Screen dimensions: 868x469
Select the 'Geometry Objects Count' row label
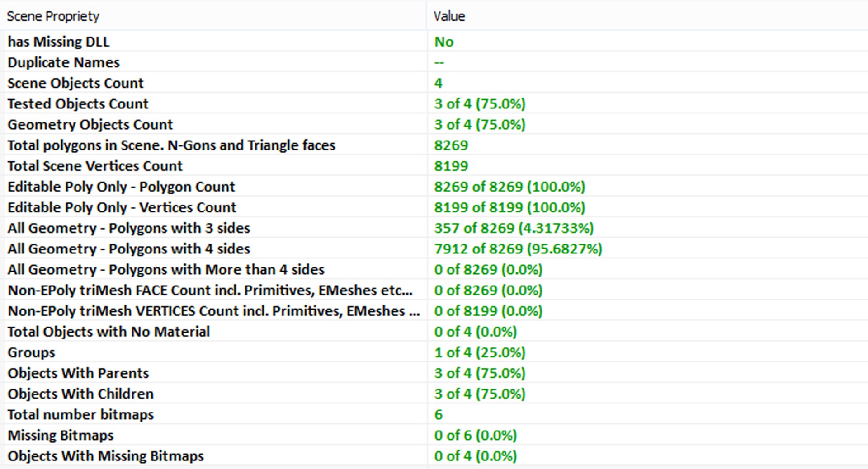point(90,125)
